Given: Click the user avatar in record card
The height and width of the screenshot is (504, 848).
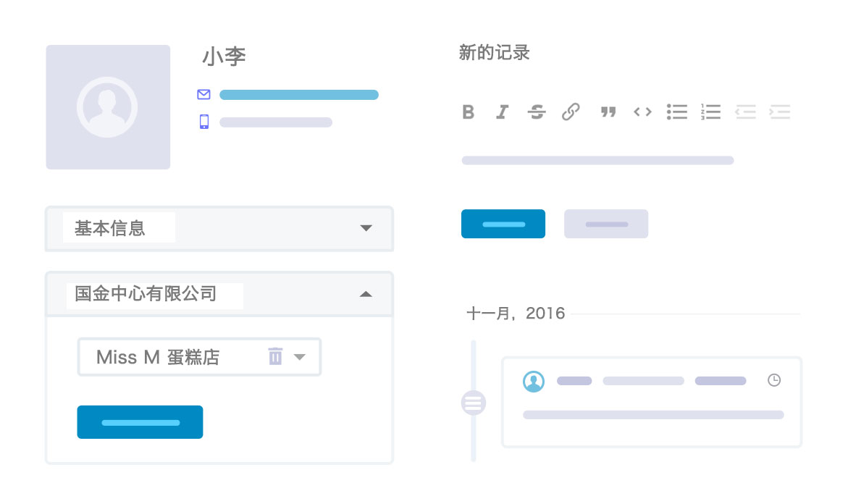Looking at the screenshot, I should (x=533, y=381).
